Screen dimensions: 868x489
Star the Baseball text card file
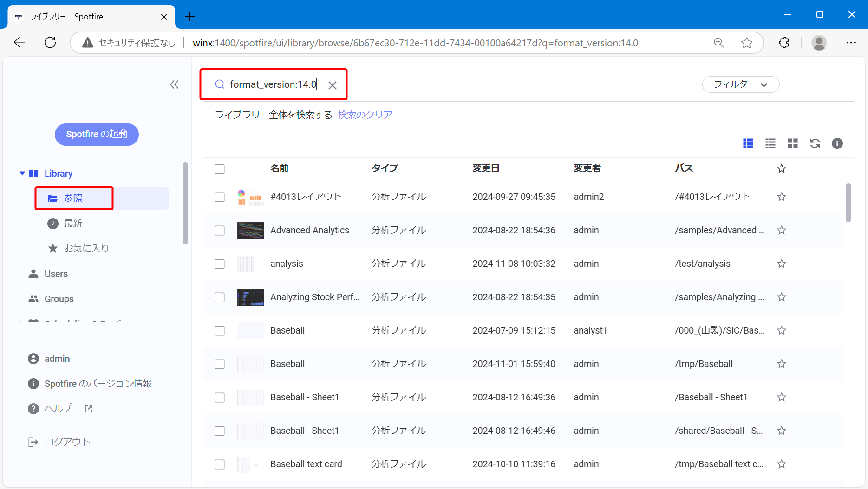(x=782, y=464)
